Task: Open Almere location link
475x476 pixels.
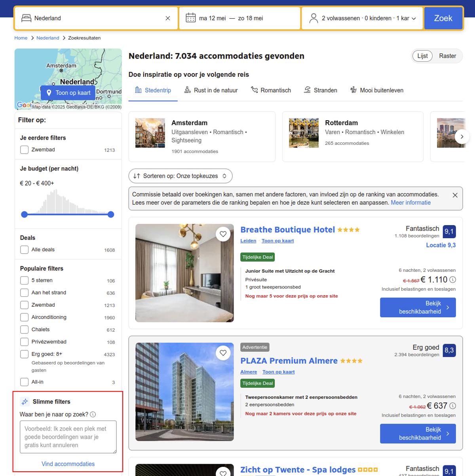Action: [x=249, y=372]
